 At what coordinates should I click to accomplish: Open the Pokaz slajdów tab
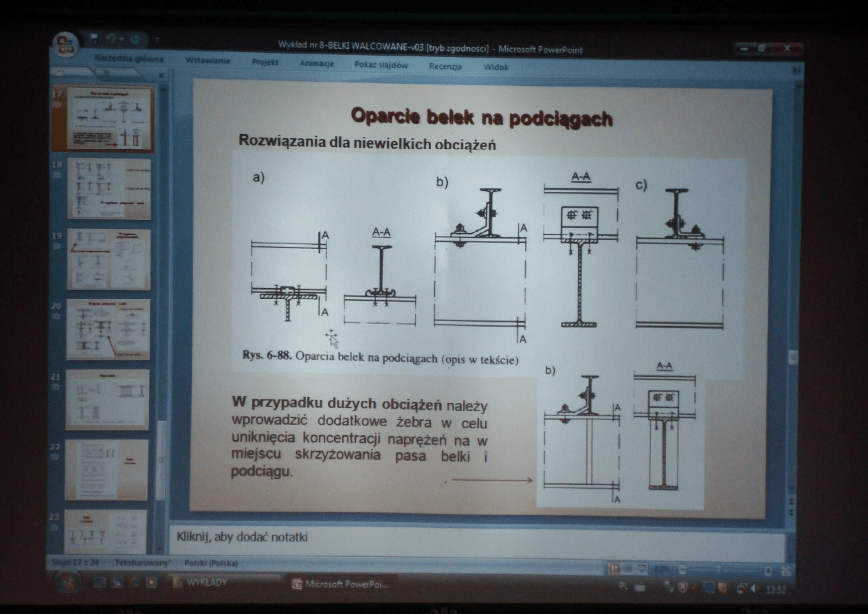coord(381,66)
